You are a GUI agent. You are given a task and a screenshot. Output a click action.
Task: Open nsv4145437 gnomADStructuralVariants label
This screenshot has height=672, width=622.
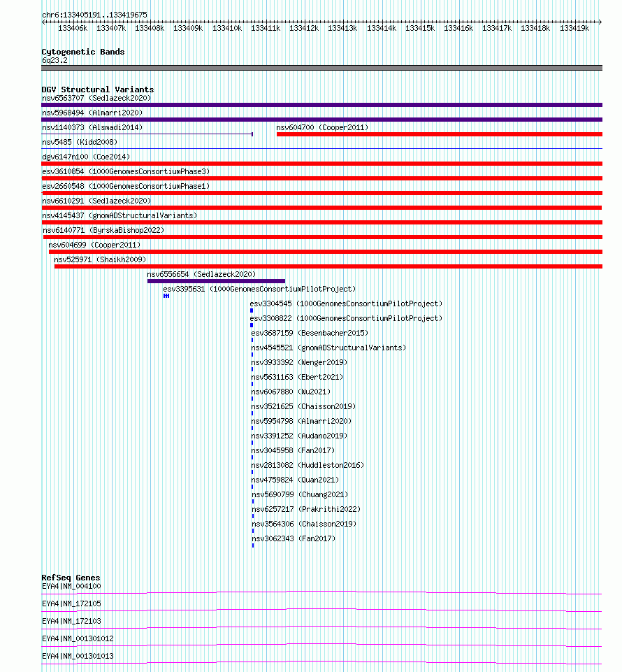pos(120,215)
